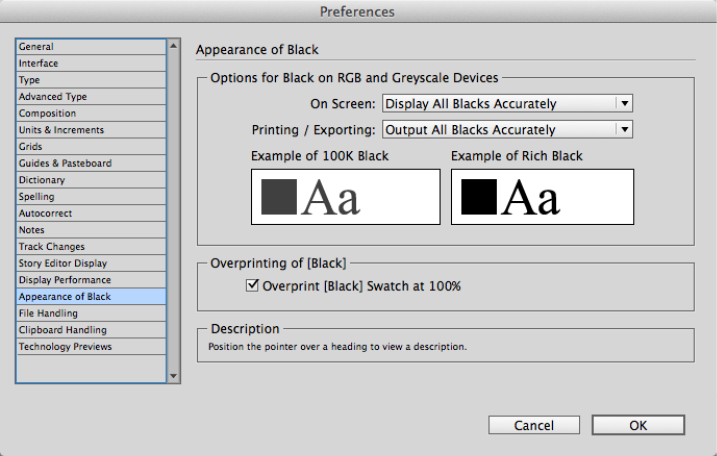Switch to Composition preferences
The image size is (717, 456).
tap(47, 114)
